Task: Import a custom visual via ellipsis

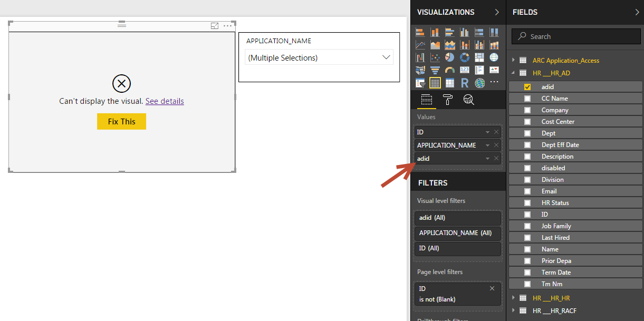Action: (494, 83)
